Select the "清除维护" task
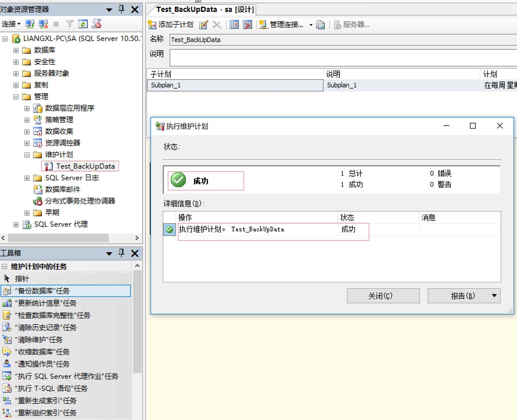This screenshot has height=420, width=517. tap(66, 340)
